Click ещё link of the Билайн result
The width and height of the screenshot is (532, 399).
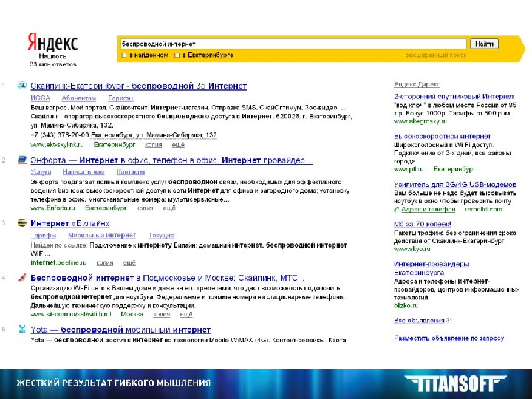pos(129,262)
